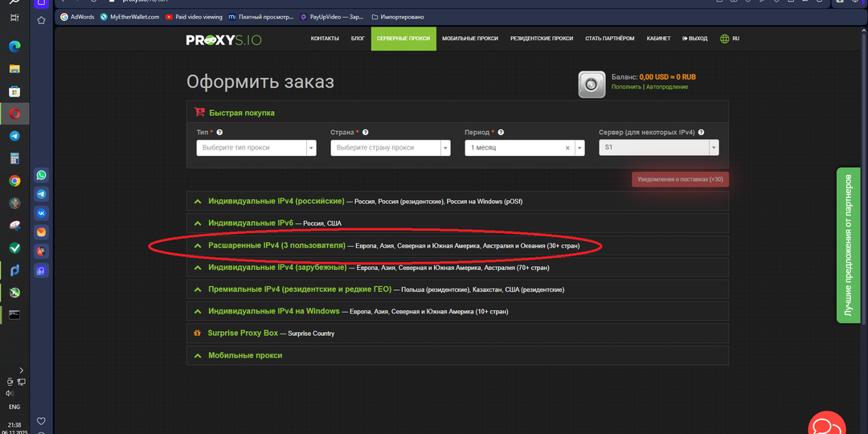Open the Импортировано bookmarks folder
868x434 pixels.
[398, 17]
